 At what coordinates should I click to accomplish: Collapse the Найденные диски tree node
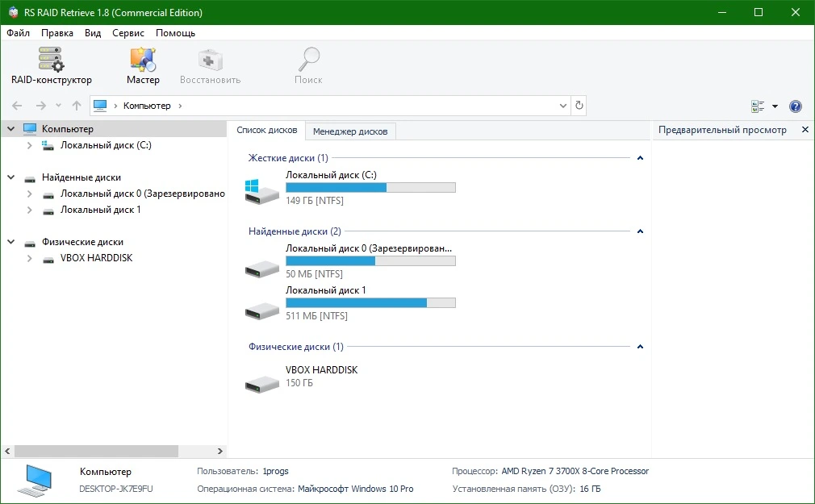tap(11, 177)
